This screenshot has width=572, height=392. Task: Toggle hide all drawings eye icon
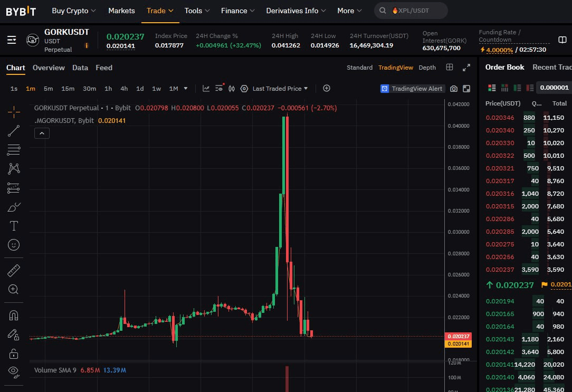pyautogui.click(x=14, y=371)
